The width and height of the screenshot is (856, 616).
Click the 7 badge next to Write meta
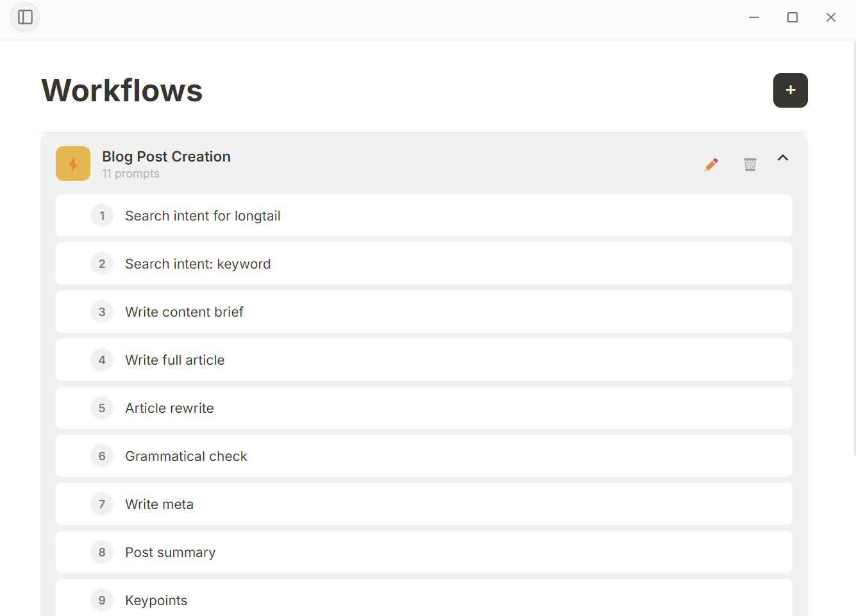tap(102, 504)
